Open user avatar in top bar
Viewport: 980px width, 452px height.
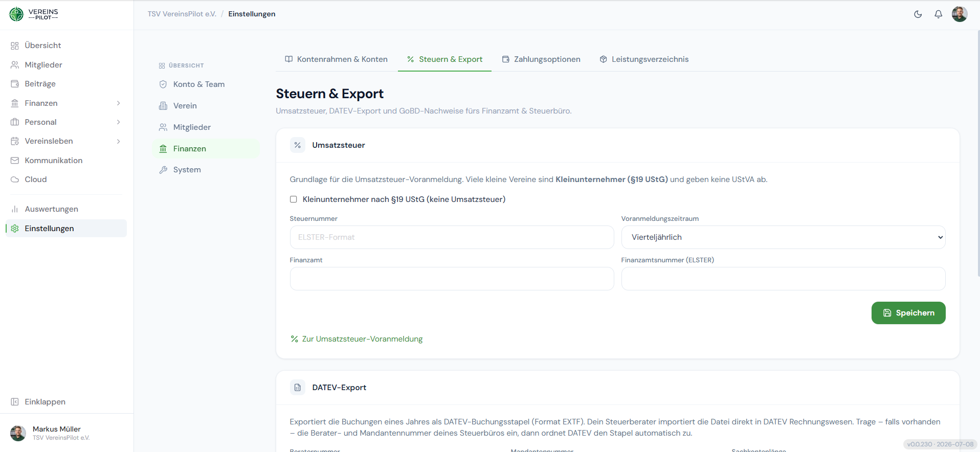(960, 14)
